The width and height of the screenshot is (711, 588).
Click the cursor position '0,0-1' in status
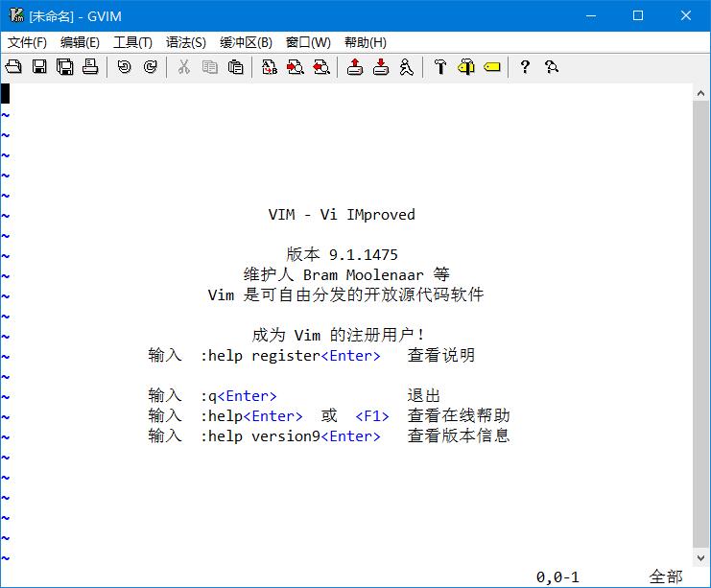point(557,577)
